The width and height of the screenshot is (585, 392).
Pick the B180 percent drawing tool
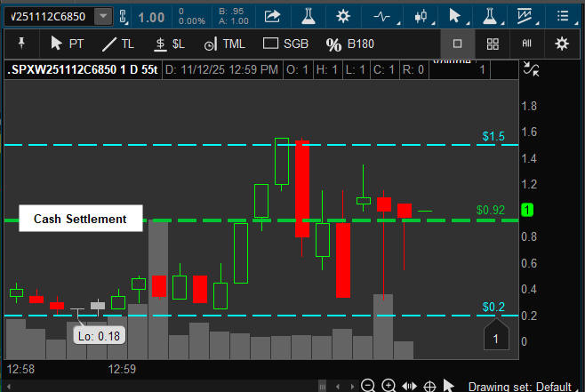point(349,44)
